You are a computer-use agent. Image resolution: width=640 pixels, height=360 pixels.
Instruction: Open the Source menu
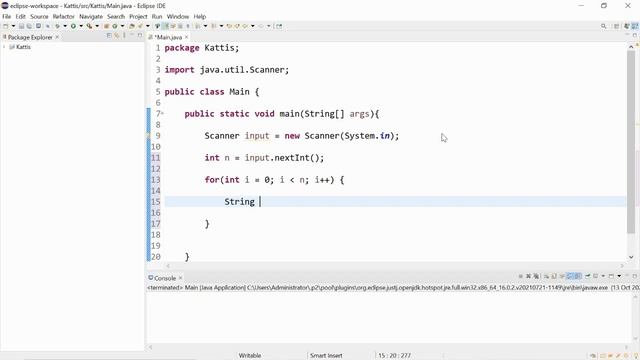click(39, 16)
